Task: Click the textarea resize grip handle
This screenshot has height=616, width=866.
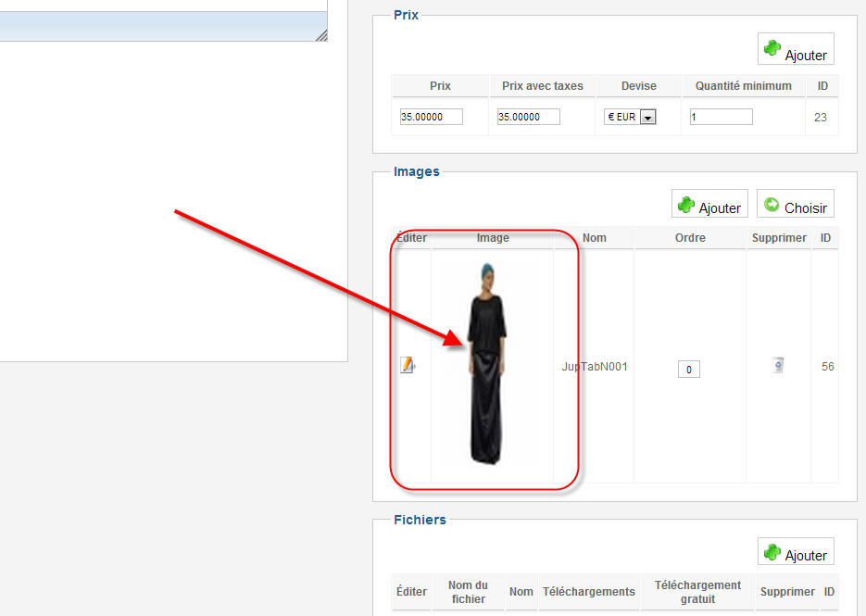Action: point(321,35)
